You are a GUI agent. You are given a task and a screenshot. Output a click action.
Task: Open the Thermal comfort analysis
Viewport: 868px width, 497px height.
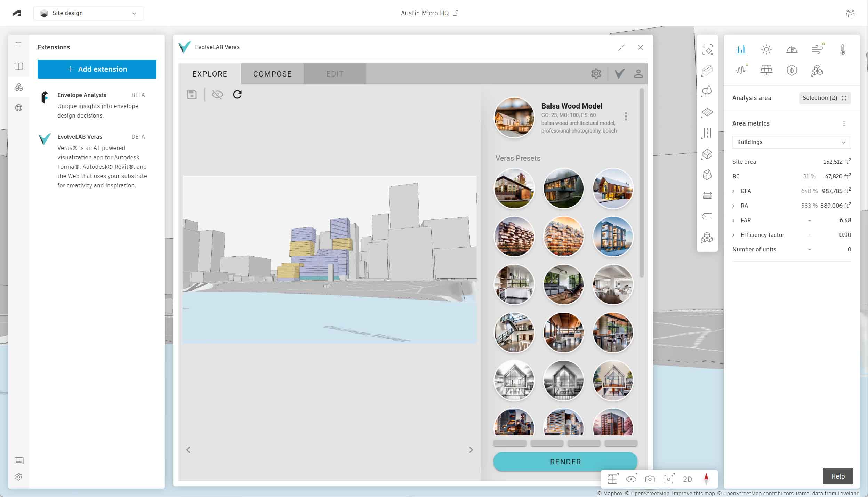pos(843,50)
